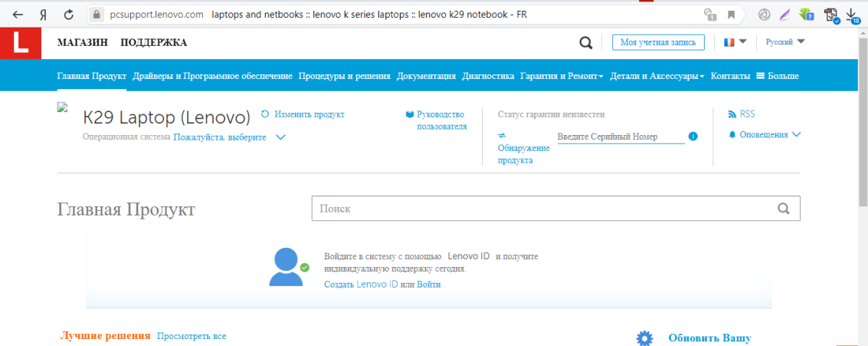
Task: Click the book icon by Руководство пользователя
Action: 410,114
